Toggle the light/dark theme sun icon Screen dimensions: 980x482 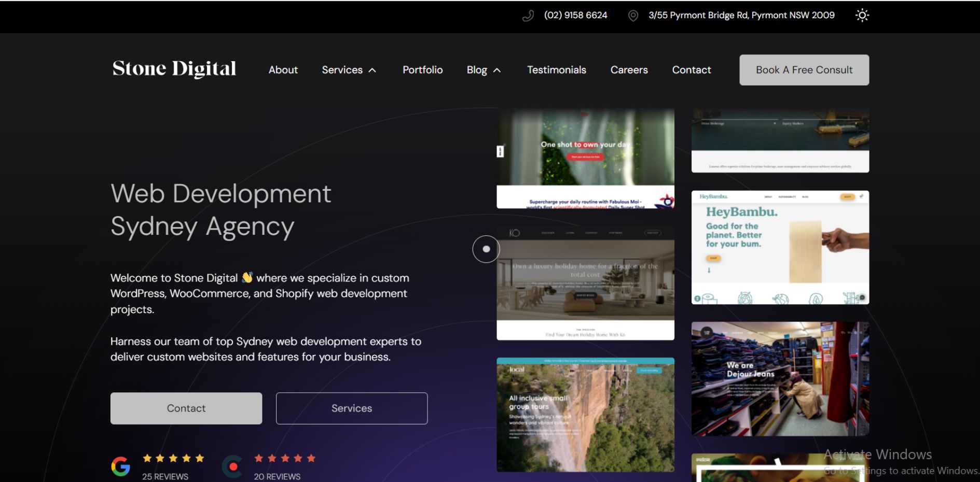(862, 16)
